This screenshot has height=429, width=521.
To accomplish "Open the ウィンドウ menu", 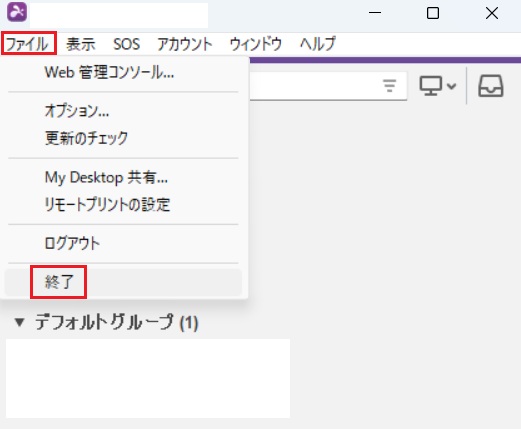I will (x=256, y=44).
